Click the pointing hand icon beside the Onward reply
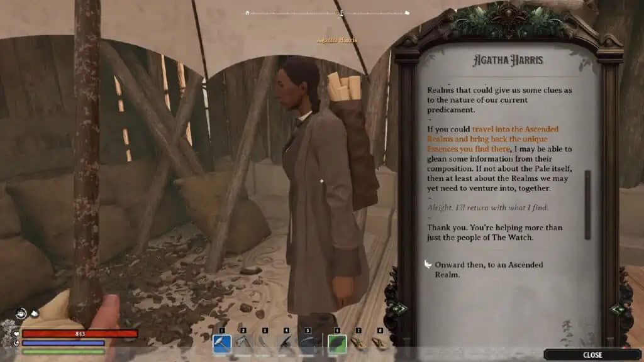This screenshot has width=644, height=362. click(x=428, y=265)
